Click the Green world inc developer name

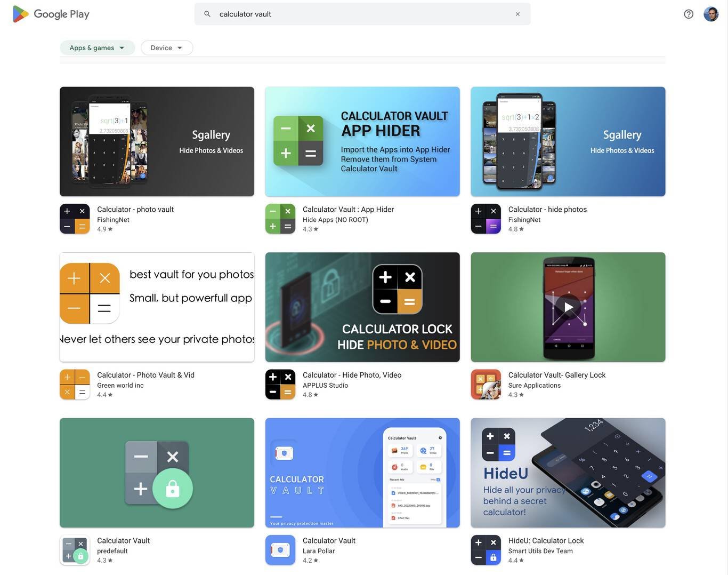pyautogui.click(x=120, y=385)
